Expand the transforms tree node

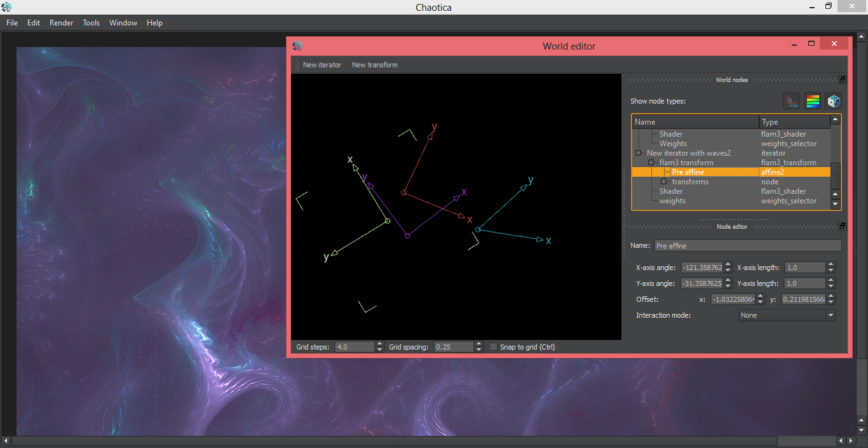664,182
